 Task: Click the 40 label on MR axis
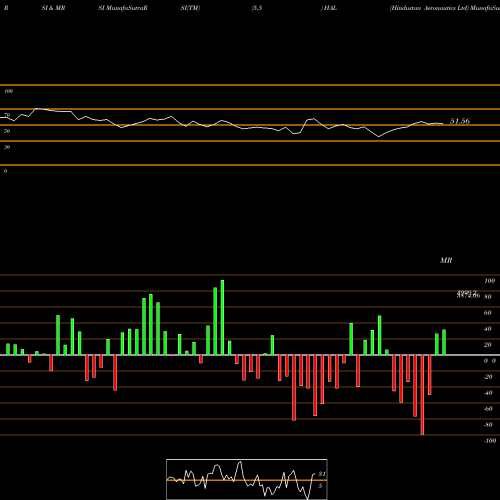click(488, 329)
